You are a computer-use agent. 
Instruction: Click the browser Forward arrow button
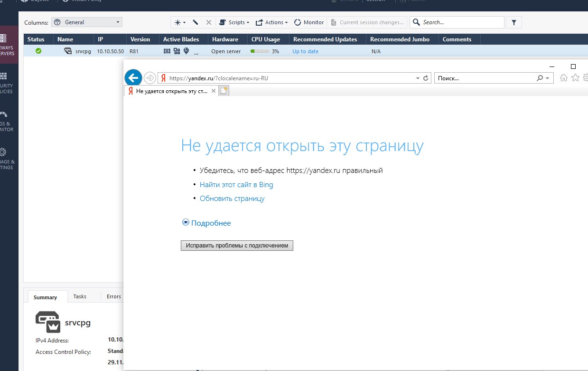point(149,78)
